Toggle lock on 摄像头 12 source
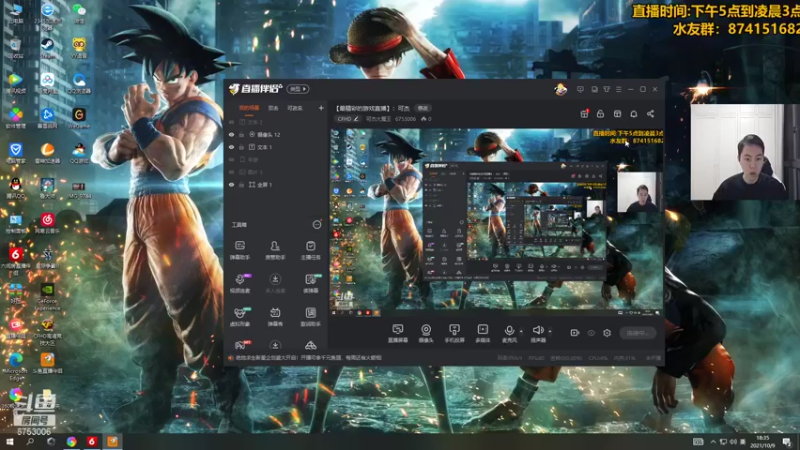The width and height of the screenshot is (800, 450). pos(241,135)
